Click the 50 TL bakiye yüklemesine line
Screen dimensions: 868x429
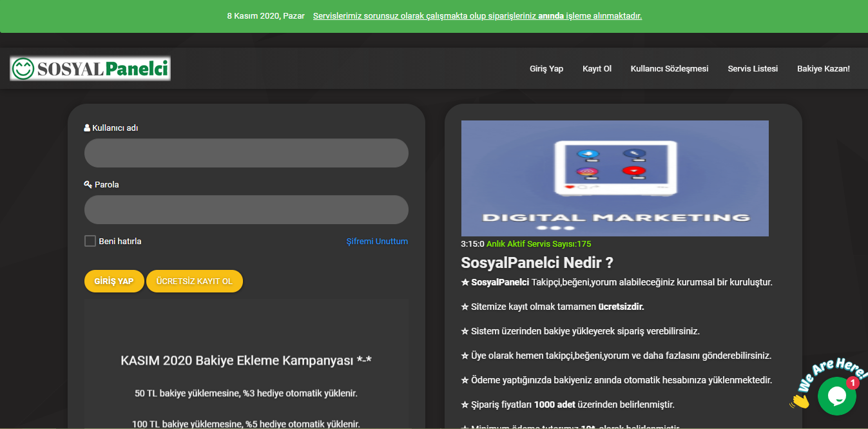(x=246, y=393)
